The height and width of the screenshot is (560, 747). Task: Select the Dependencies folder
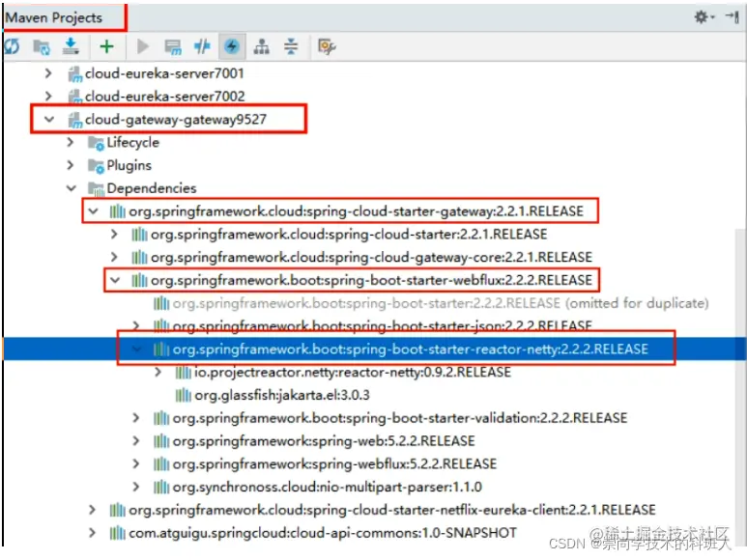[x=152, y=188]
